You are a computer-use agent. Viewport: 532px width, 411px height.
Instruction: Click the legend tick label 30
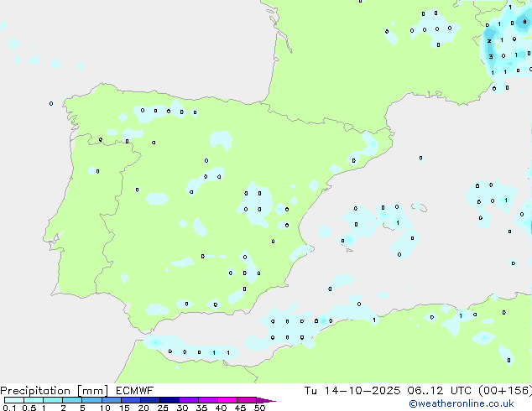click(x=182, y=408)
